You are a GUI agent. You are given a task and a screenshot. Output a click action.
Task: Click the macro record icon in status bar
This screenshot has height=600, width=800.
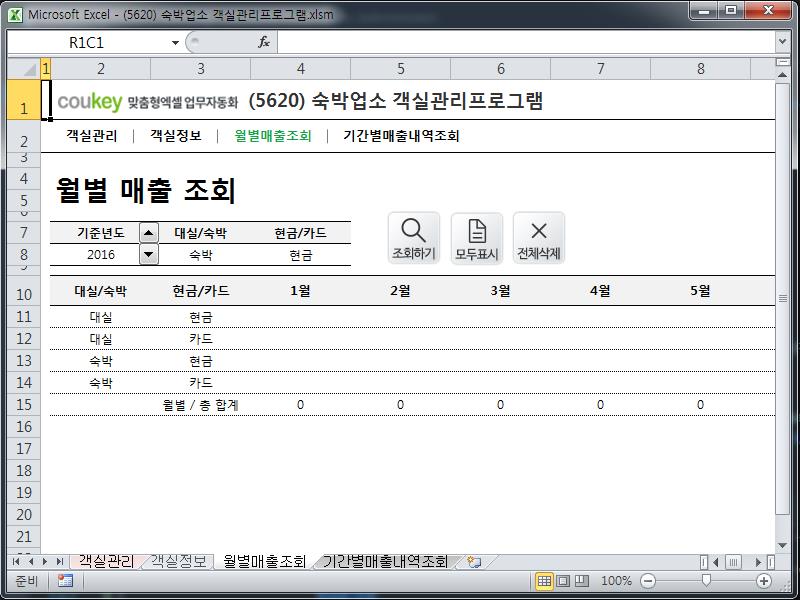(65, 581)
